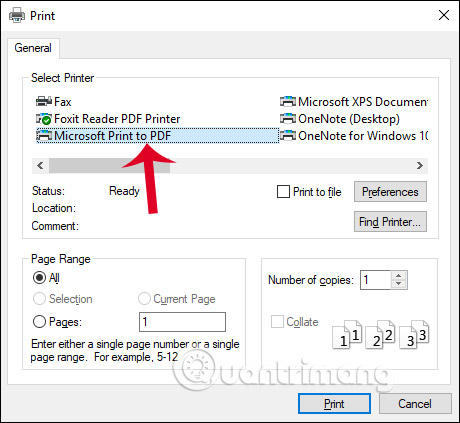Select the All page range radio
Viewport: 460px width, 423px height.
pos(39,278)
